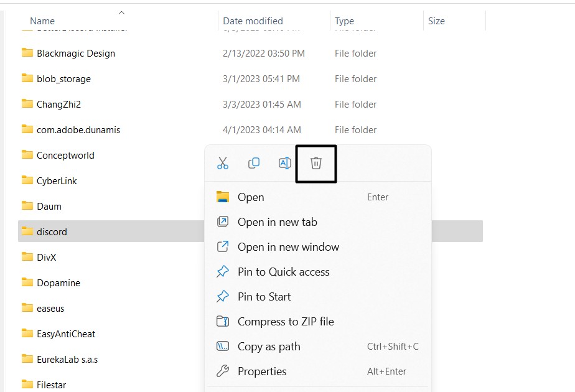Sort by the Type column header
This screenshot has height=392, width=575.
[344, 21]
